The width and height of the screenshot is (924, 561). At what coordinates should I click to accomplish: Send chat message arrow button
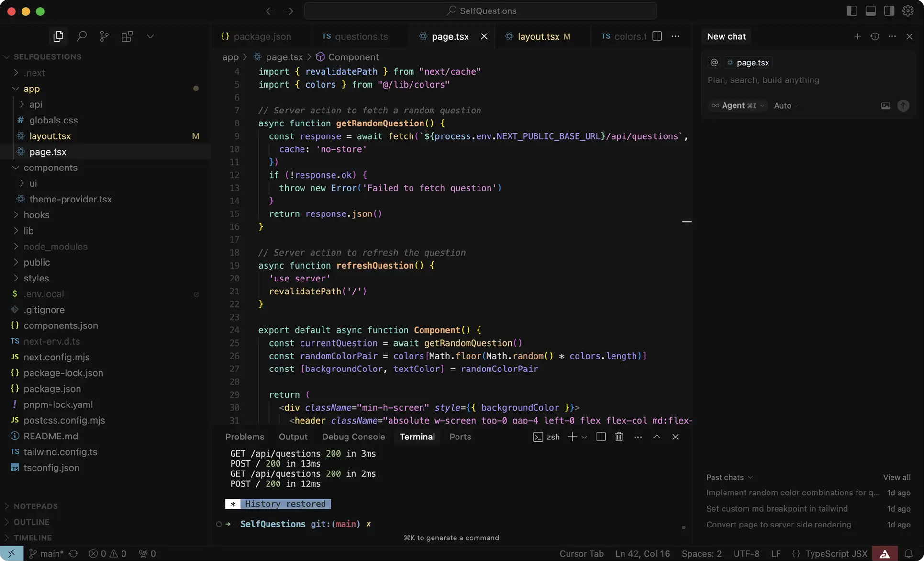903,106
